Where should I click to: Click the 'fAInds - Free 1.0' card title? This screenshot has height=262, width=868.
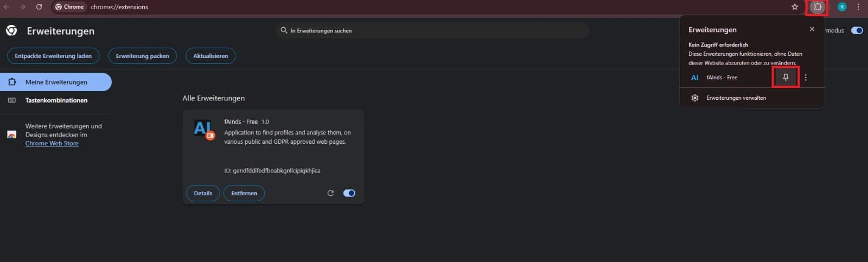pos(246,122)
